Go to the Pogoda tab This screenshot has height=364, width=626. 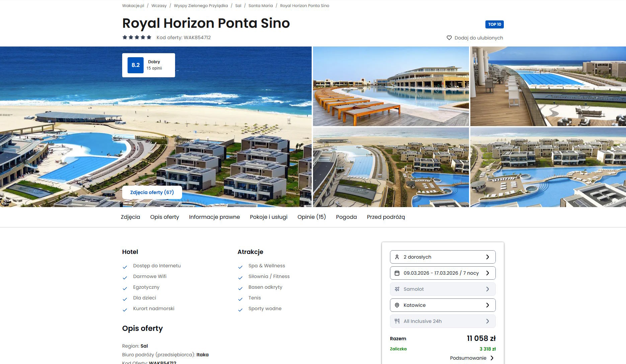[x=346, y=217]
